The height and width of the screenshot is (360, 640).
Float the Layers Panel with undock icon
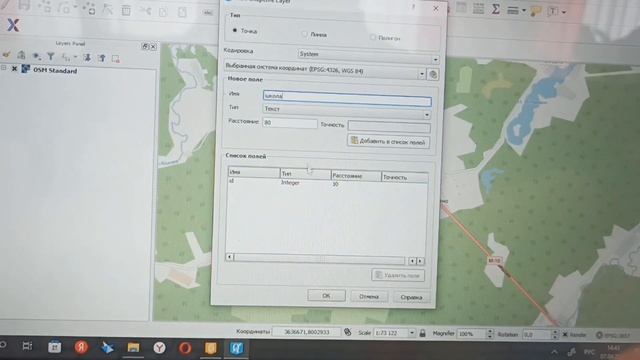pos(145,46)
